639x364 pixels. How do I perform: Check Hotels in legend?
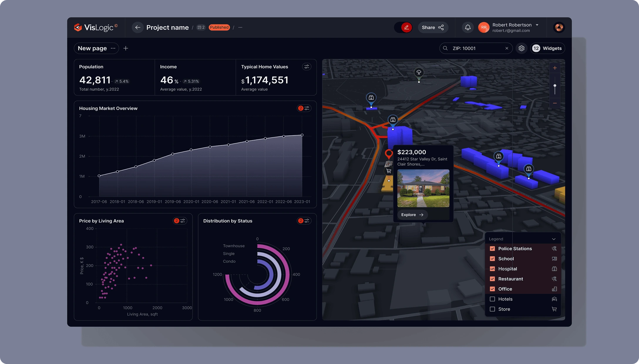point(492,299)
